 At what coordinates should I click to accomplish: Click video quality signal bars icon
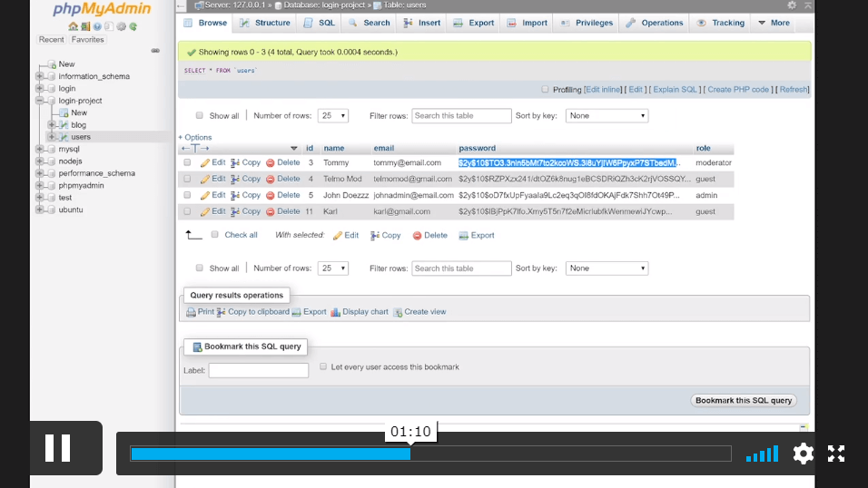(763, 454)
